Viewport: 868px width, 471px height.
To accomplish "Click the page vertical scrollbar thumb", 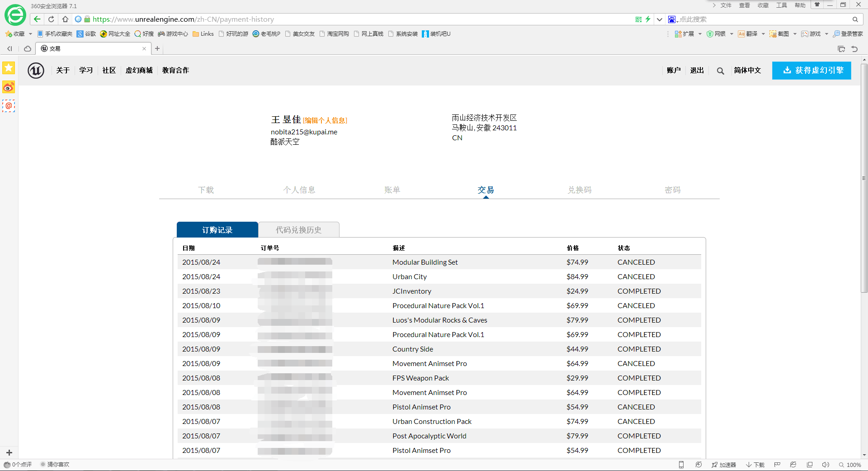I will [x=864, y=178].
